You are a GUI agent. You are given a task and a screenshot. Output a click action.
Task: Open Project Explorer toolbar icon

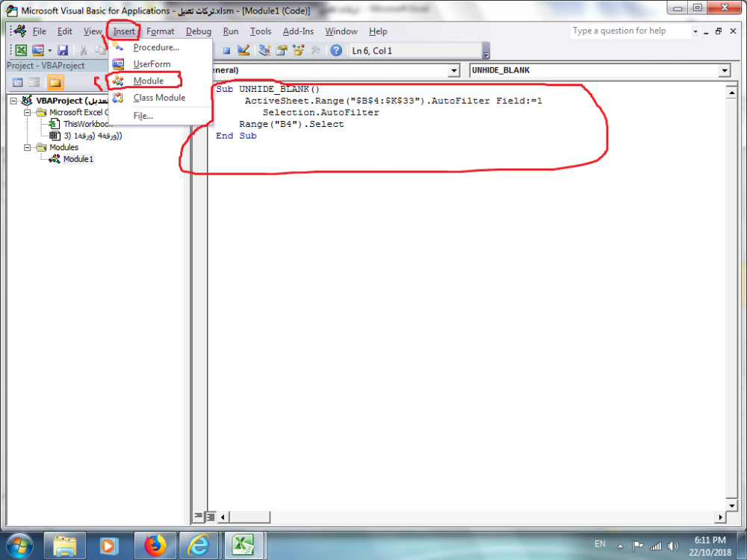click(x=264, y=50)
